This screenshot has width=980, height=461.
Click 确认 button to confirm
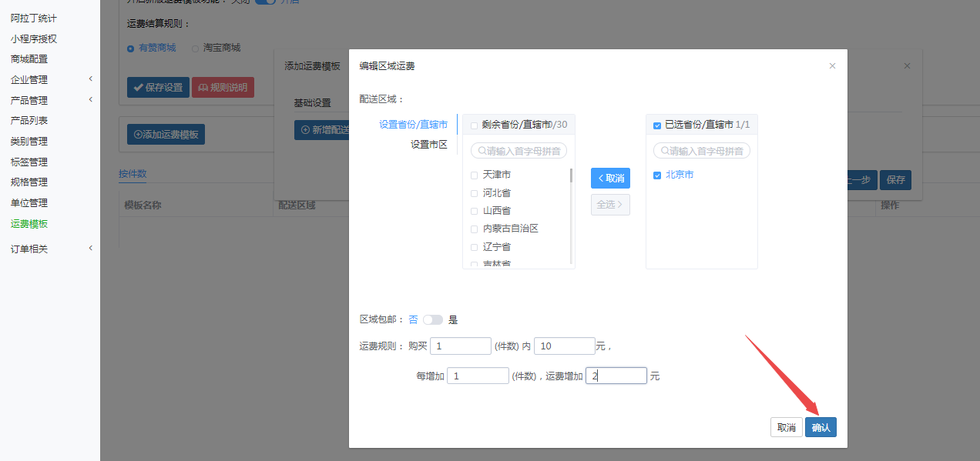coord(821,427)
